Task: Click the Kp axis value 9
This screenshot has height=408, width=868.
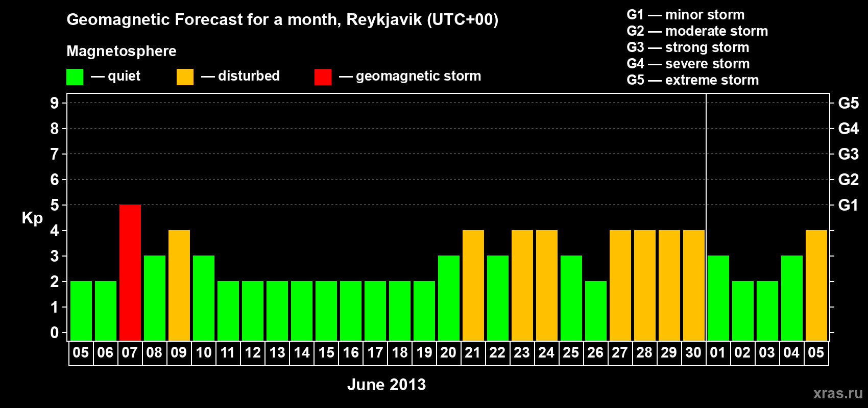Action: (55, 103)
